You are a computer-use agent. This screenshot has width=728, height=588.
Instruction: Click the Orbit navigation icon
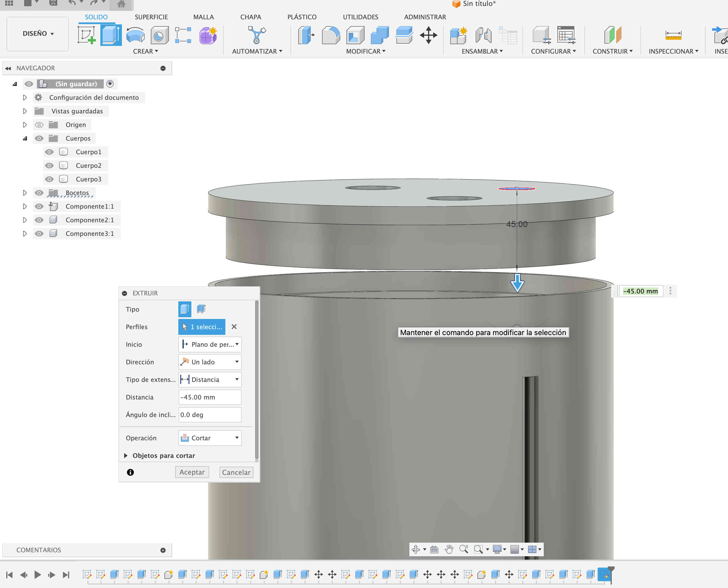[x=416, y=549]
